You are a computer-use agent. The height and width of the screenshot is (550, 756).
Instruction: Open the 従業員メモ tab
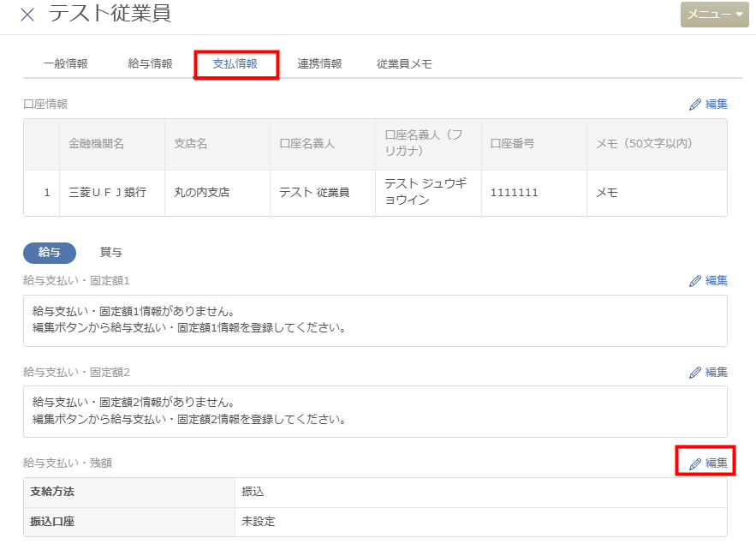coord(404,63)
